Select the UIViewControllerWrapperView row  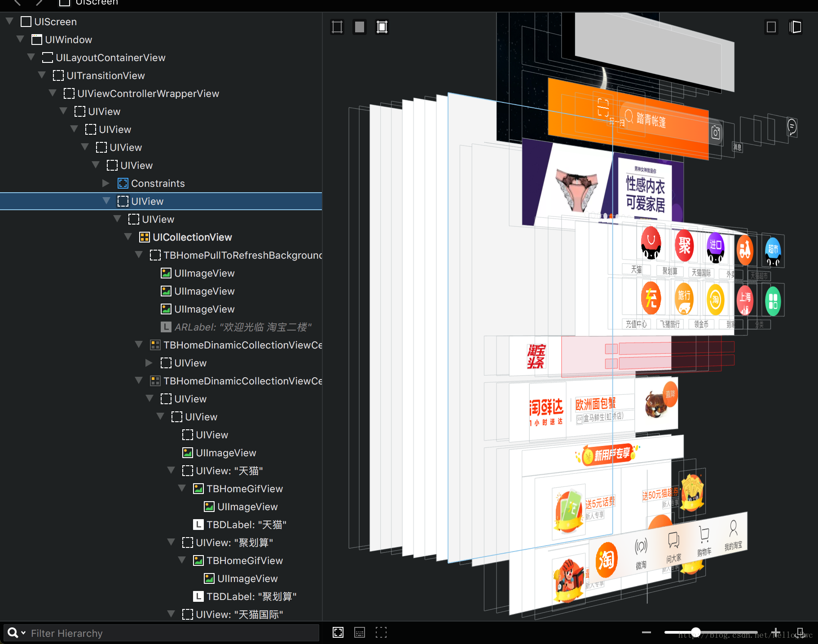[x=161, y=93]
